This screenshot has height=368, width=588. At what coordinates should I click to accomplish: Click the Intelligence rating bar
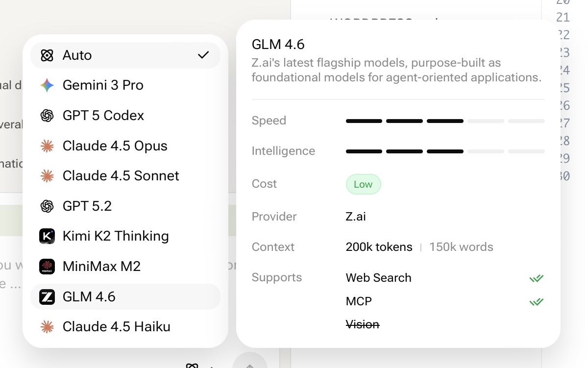(445, 151)
